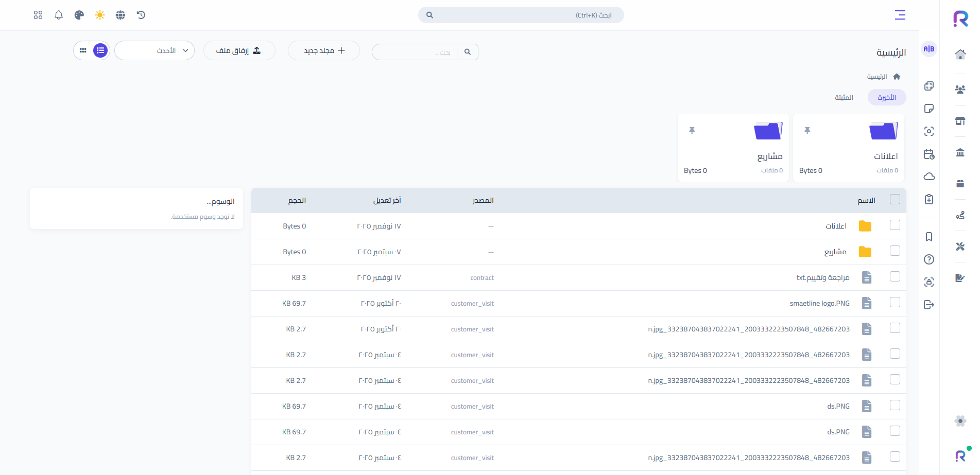Open help via the question mark icon
Screen dimensions: 980x475
point(929,259)
